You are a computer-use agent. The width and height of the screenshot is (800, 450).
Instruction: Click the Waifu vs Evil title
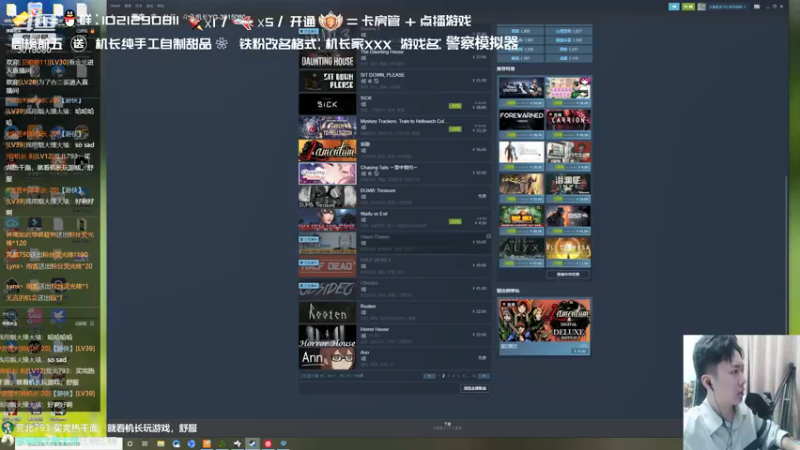click(373, 214)
